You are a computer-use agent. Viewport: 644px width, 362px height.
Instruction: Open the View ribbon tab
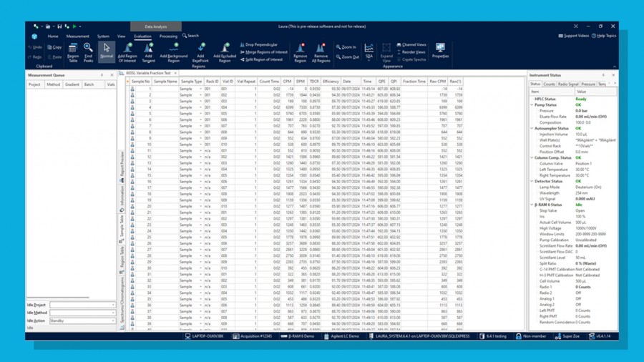(121, 36)
